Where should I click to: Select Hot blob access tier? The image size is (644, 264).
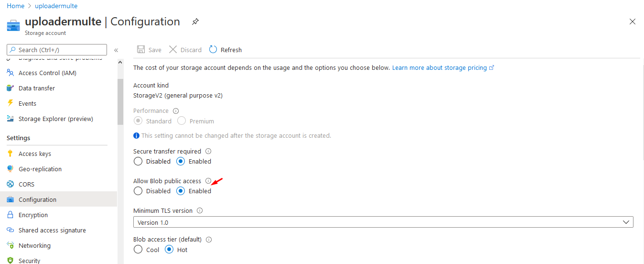pyautogui.click(x=169, y=250)
